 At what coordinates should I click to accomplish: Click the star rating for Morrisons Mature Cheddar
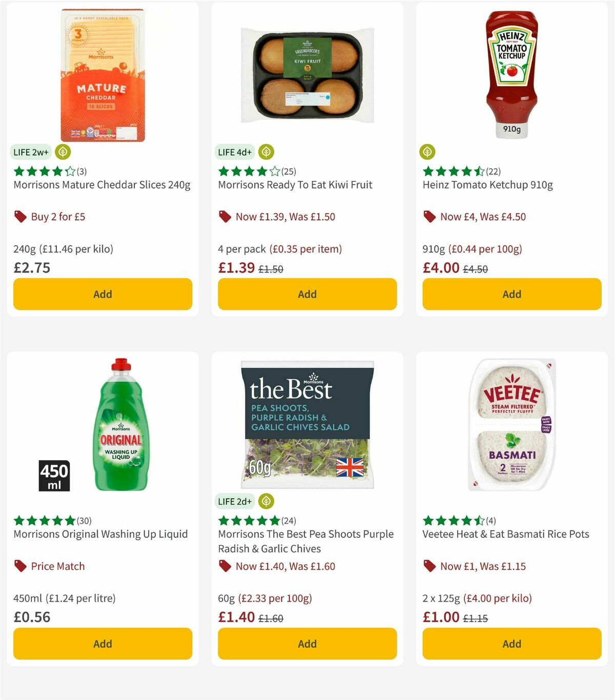tap(43, 171)
